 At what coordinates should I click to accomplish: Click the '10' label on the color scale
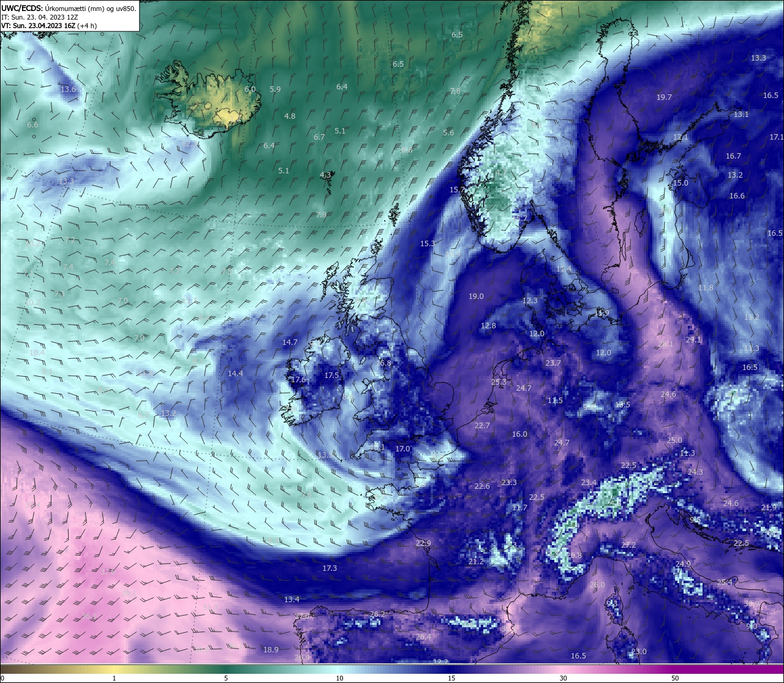pos(339,678)
